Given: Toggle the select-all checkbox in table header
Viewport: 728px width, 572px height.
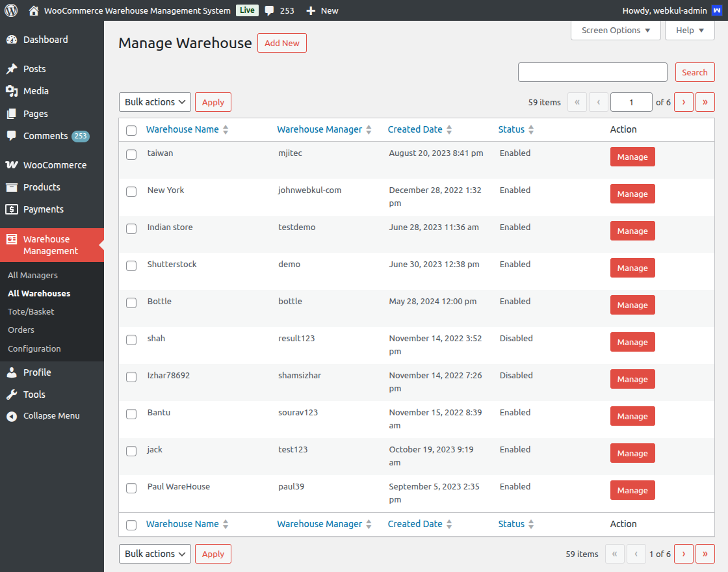Looking at the screenshot, I should 131,131.
